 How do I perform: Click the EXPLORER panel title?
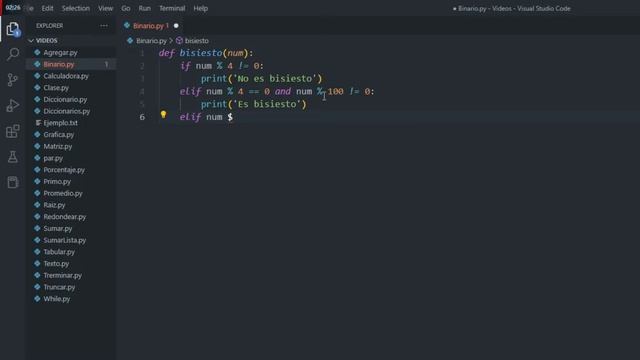[49, 26]
